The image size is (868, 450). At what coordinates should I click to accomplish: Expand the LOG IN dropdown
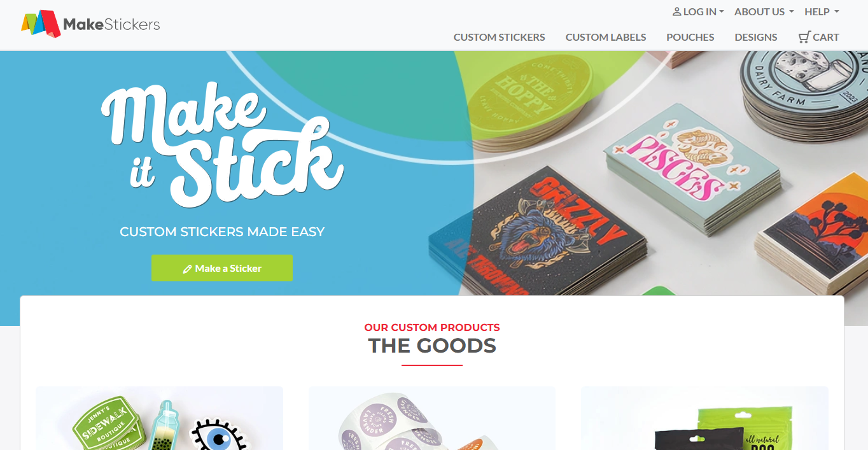(x=698, y=11)
